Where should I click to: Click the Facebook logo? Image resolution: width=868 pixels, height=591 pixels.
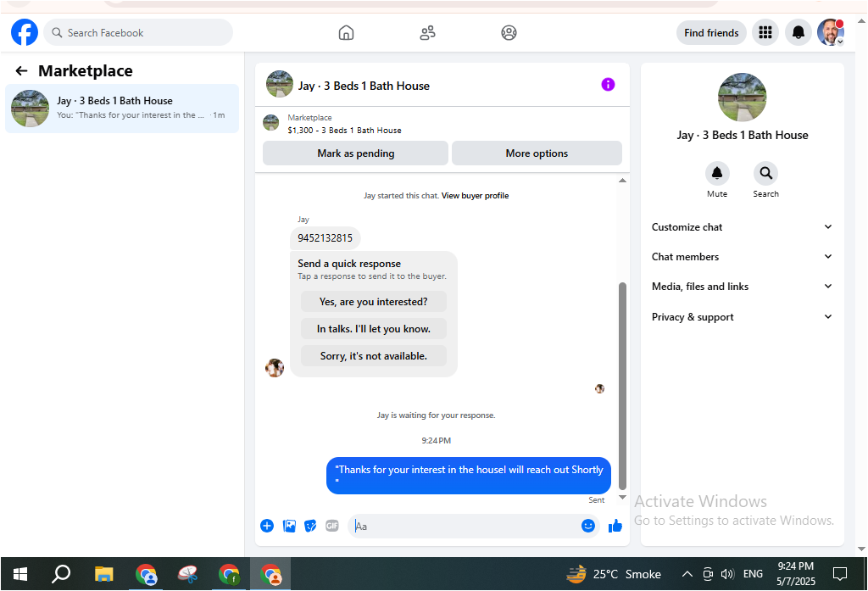click(25, 33)
